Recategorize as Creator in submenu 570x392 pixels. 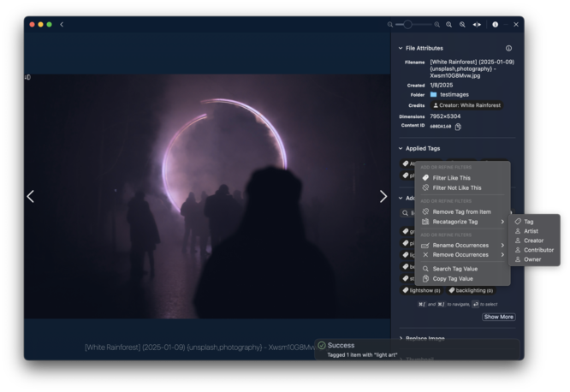534,241
